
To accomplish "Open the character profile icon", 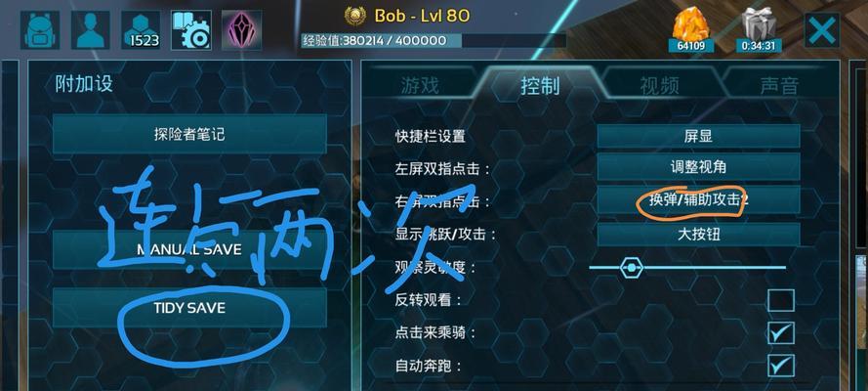I will pyautogui.click(x=90, y=30).
